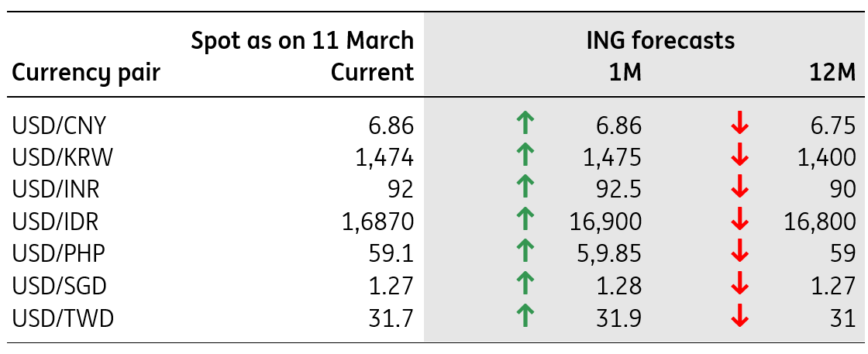Click the 12M column header
This screenshot has width=868, height=354.
click(832, 73)
